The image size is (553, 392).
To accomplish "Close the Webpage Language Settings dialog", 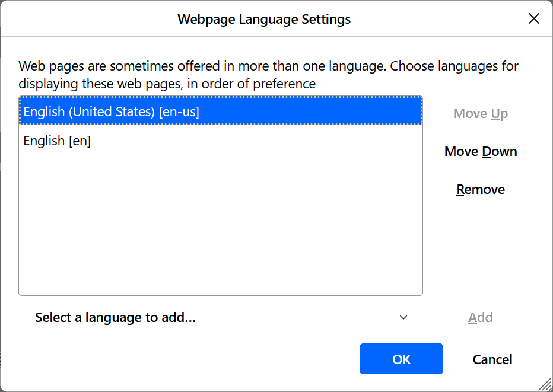I will point(534,19).
